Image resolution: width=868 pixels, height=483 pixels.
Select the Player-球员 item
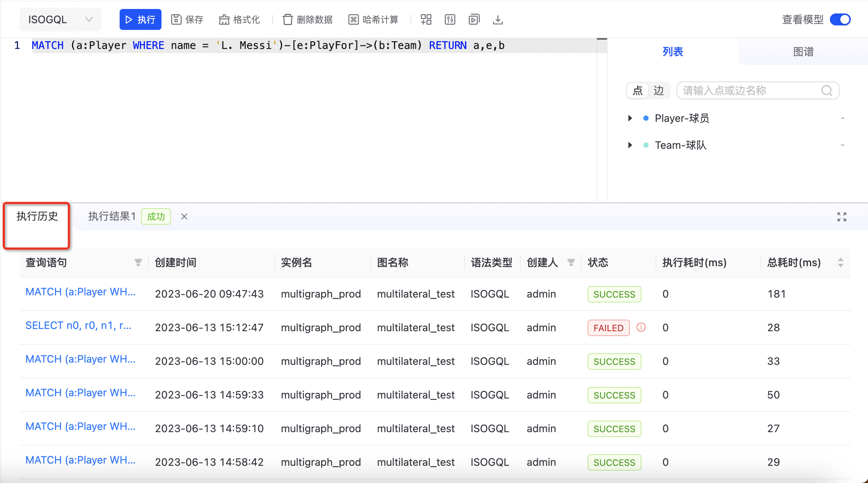(682, 118)
